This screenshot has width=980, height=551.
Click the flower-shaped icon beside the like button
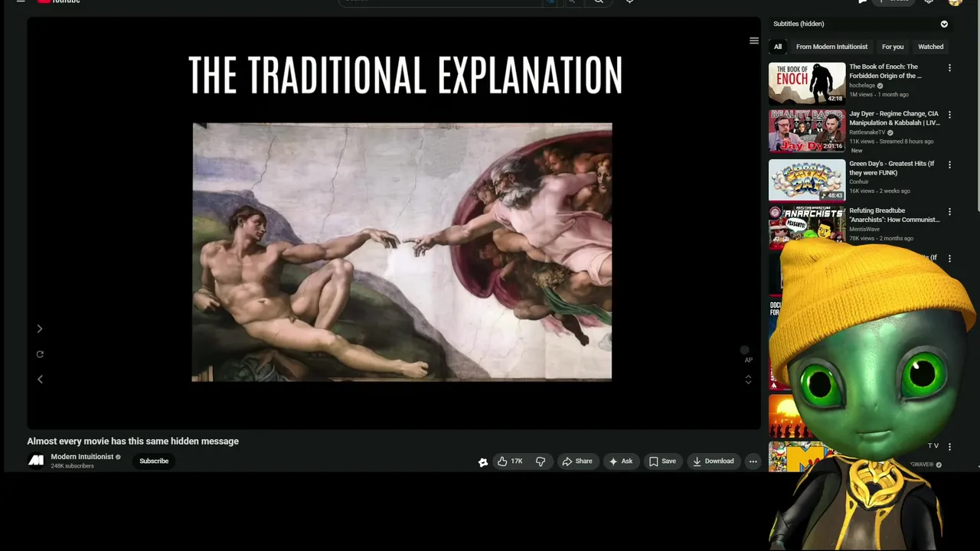point(483,461)
